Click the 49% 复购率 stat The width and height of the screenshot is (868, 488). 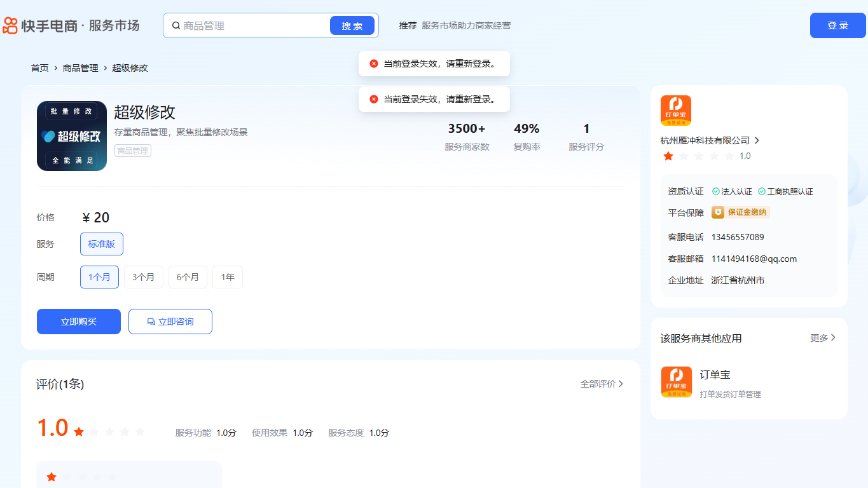[527, 137]
